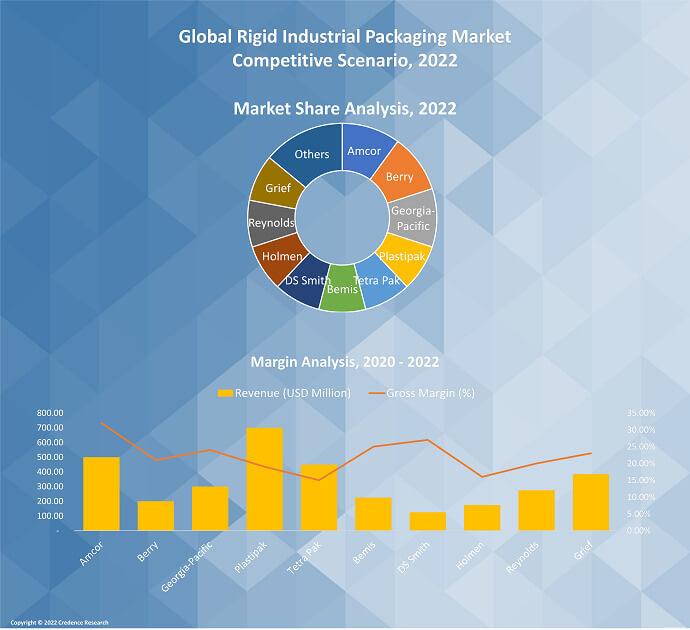Click the 800.00 label on the revenue axis
Screen dimensions: 690x630
tap(50, 413)
